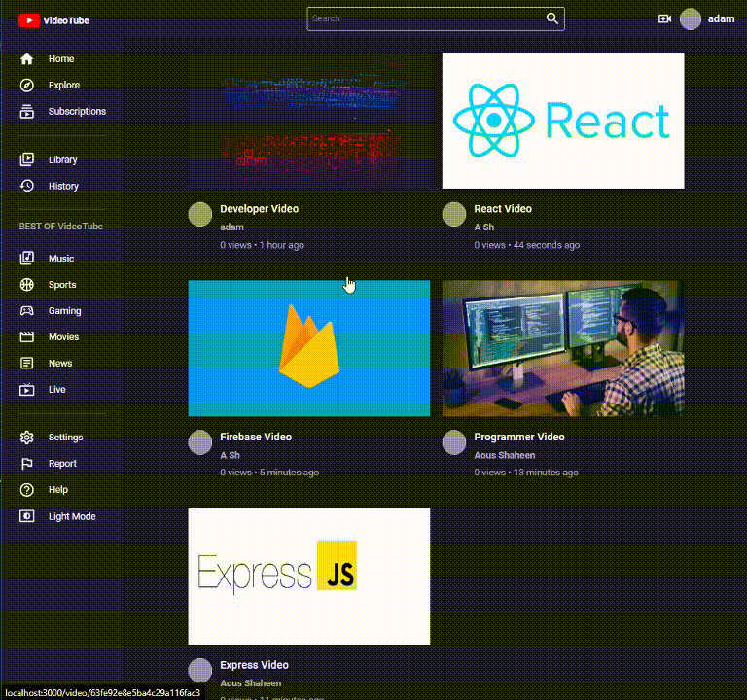This screenshot has height=700, width=747.
Task: Click the History clock icon
Action: (26, 186)
